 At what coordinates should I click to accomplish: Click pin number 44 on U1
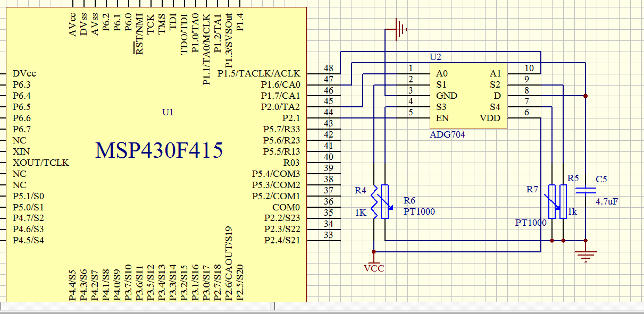[x=329, y=113]
